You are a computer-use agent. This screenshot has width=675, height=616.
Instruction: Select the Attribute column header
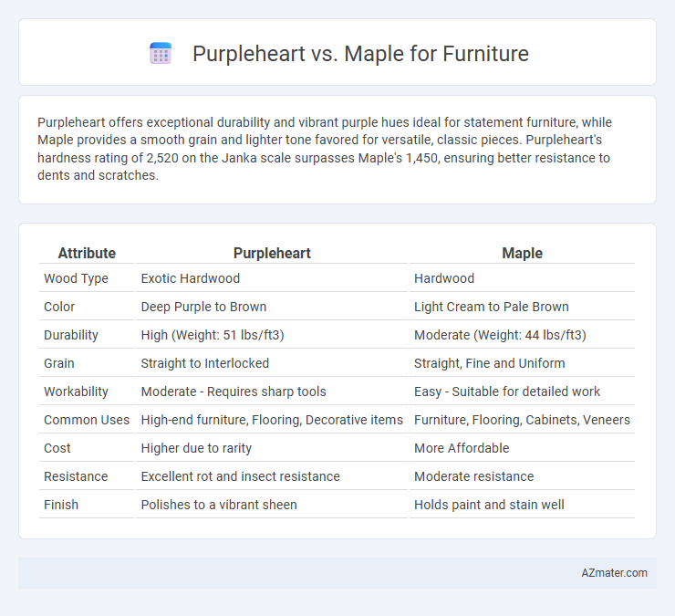[87, 253]
